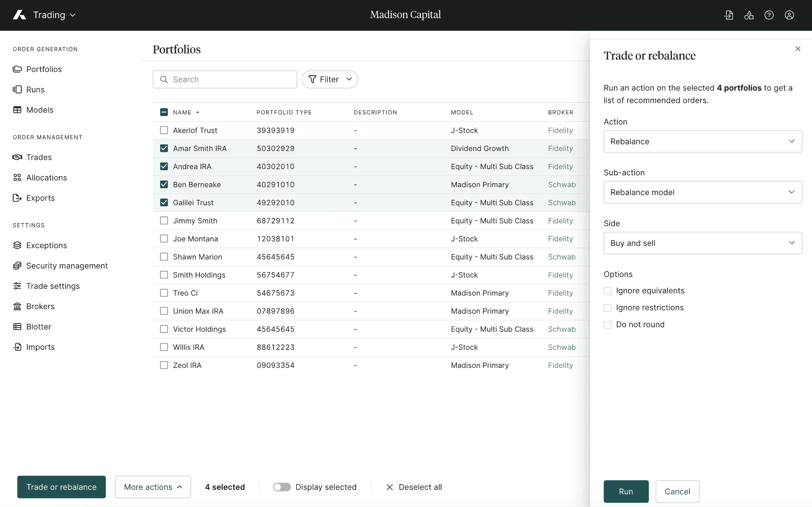Click the user account icon top right
Image resolution: width=812 pixels, height=507 pixels.
[x=789, y=15]
